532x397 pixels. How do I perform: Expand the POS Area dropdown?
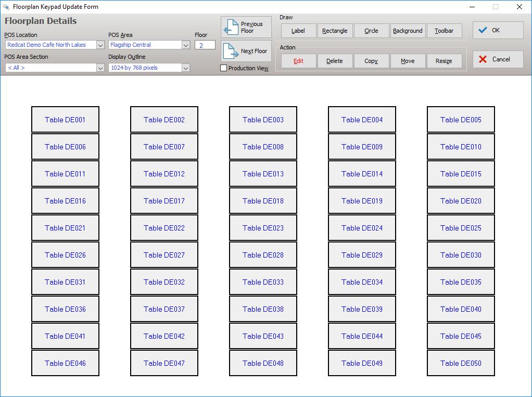point(186,45)
